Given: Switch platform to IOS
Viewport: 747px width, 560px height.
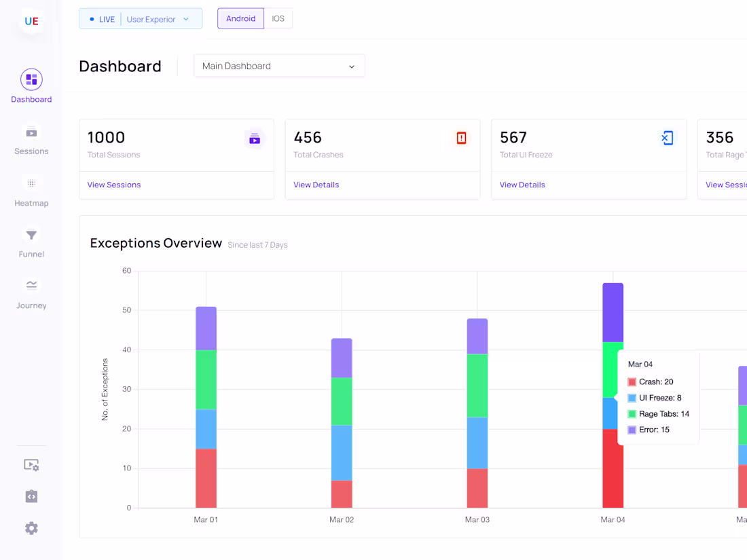Looking at the screenshot, I should 278,19.
